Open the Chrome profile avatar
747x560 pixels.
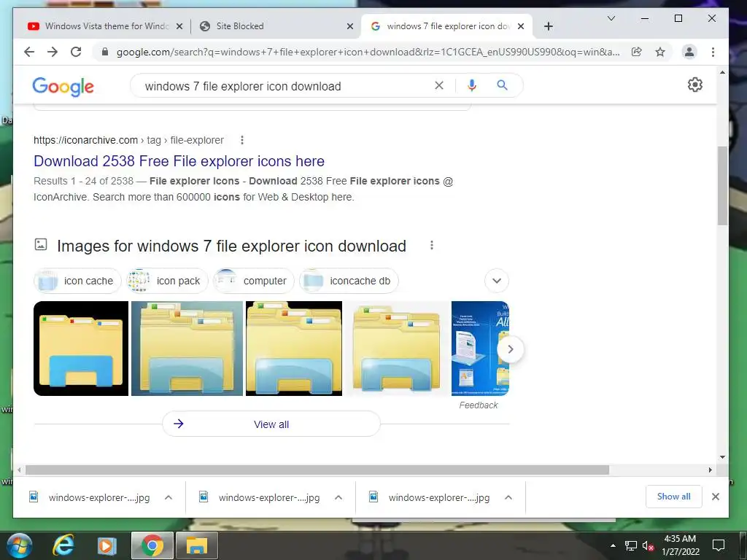(689, 52)
